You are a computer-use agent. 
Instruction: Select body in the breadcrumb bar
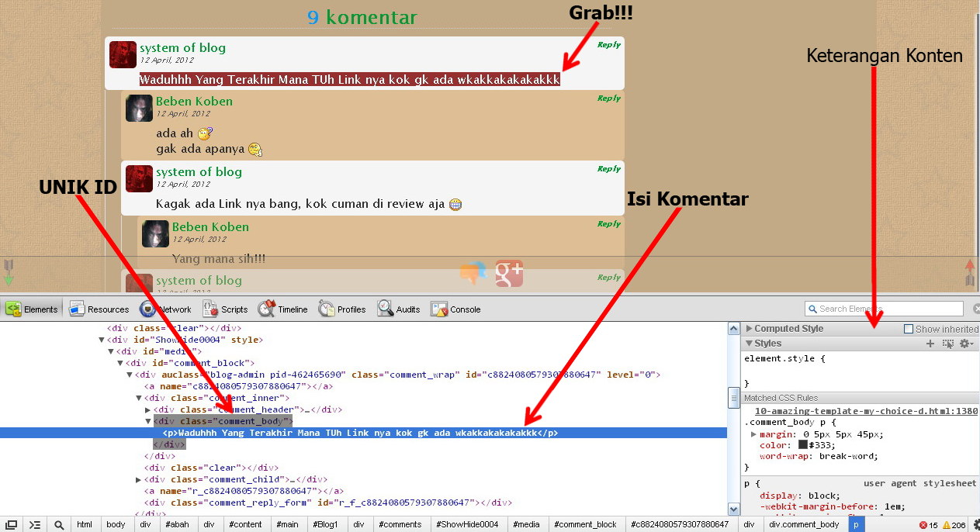tap(116, 524)
